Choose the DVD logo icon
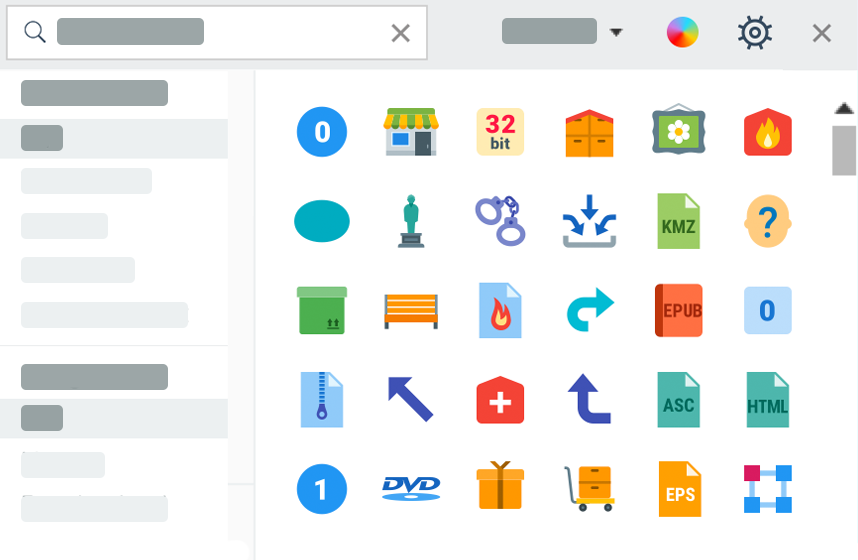 point(411,488)
